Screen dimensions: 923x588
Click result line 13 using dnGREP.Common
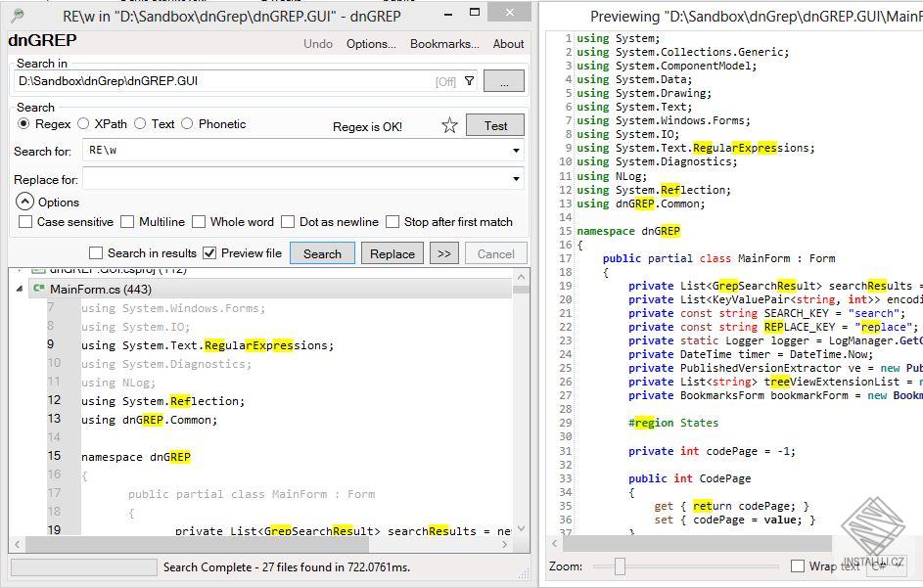click(150, 421)
